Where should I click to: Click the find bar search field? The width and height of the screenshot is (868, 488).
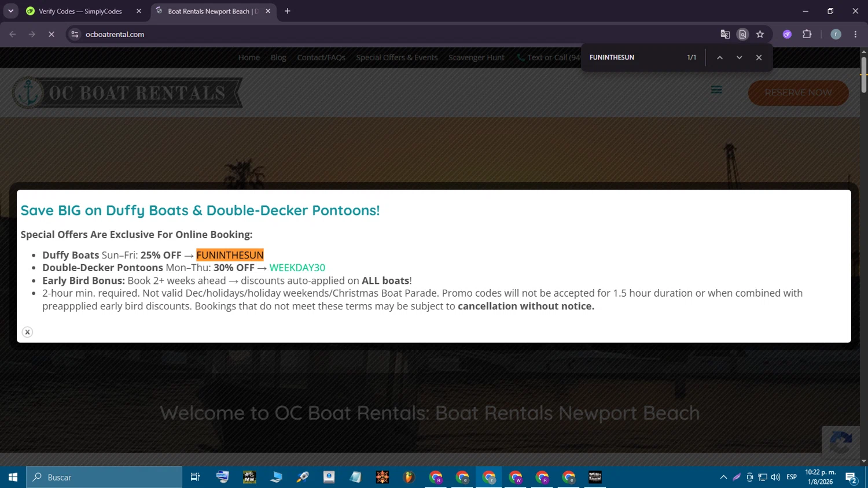pyautogui.click(x=634, y=57)
